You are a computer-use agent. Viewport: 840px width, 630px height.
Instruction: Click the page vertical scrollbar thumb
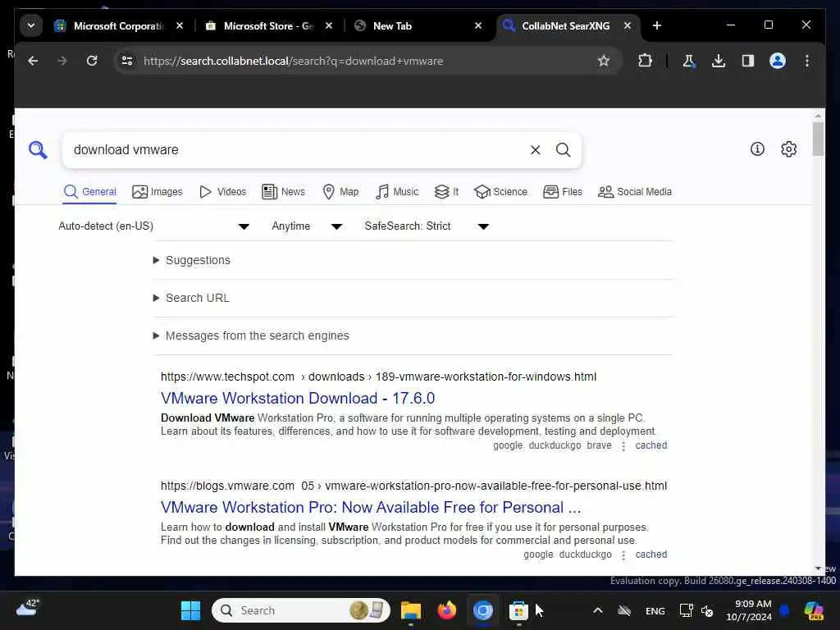coord(818,139)
